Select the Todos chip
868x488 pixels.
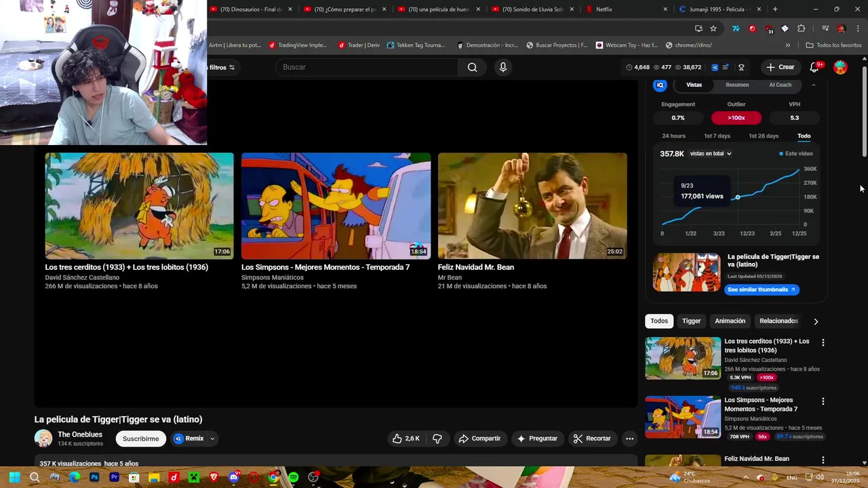tap(659, 321)
